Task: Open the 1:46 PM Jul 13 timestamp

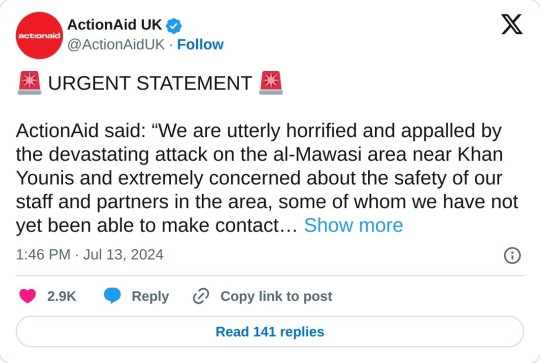Action: 90,255
